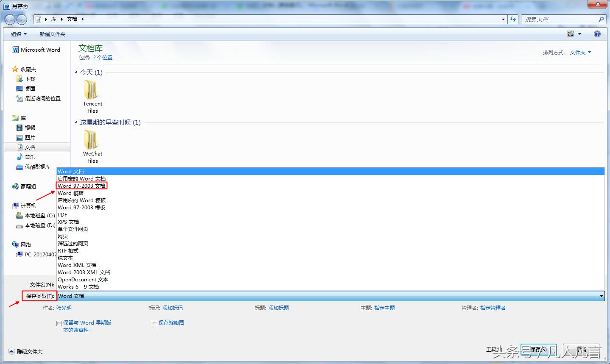Choose Word 模板 option

(x=331, y=193)
